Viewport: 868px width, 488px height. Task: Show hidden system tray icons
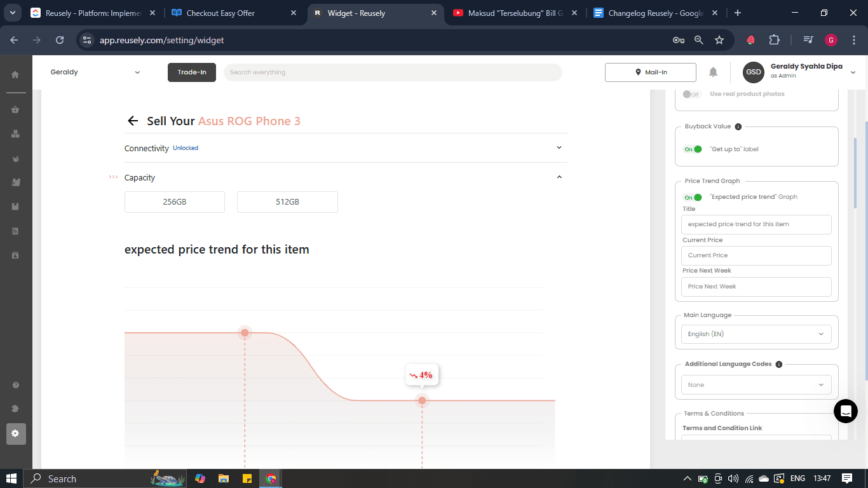(687, 478)
